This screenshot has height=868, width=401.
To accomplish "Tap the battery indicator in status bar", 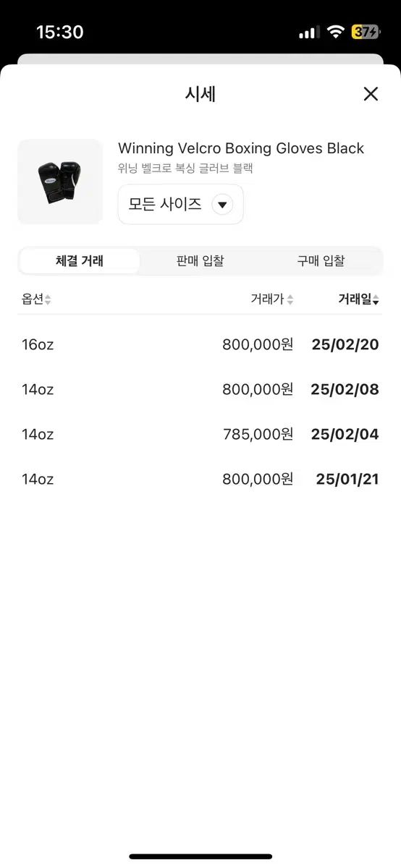I will coord(365,32).
